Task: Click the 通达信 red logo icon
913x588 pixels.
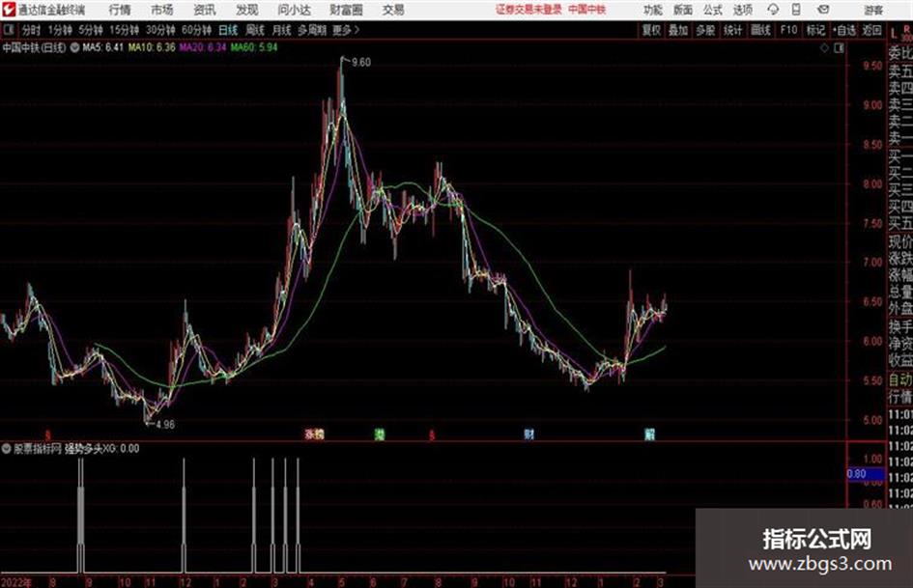Action: [8, 10]
